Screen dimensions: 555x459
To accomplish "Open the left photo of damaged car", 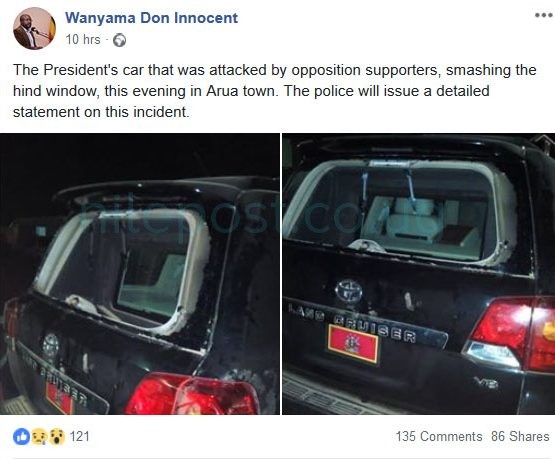I will tap(140, 274).
